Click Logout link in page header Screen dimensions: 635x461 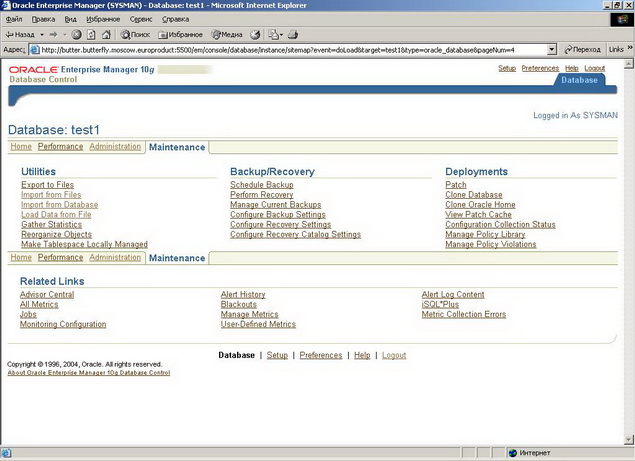click(x=595, y=68)
